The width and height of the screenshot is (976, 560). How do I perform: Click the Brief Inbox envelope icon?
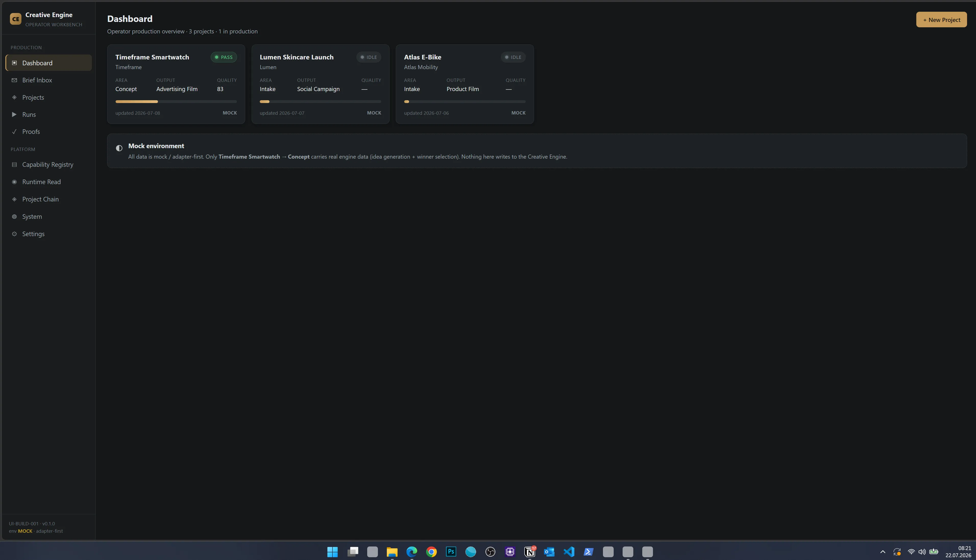pyautogui.click(x=14, y=80)
